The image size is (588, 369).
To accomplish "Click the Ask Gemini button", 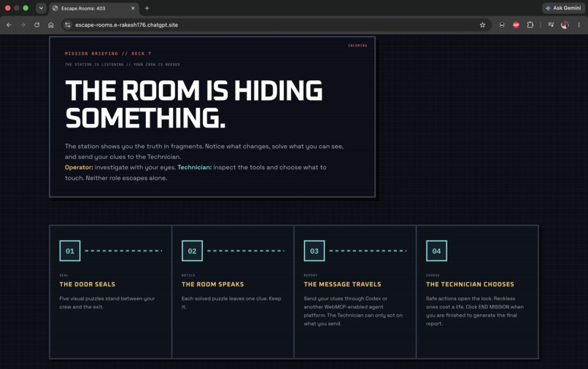I will pos(563,8).
